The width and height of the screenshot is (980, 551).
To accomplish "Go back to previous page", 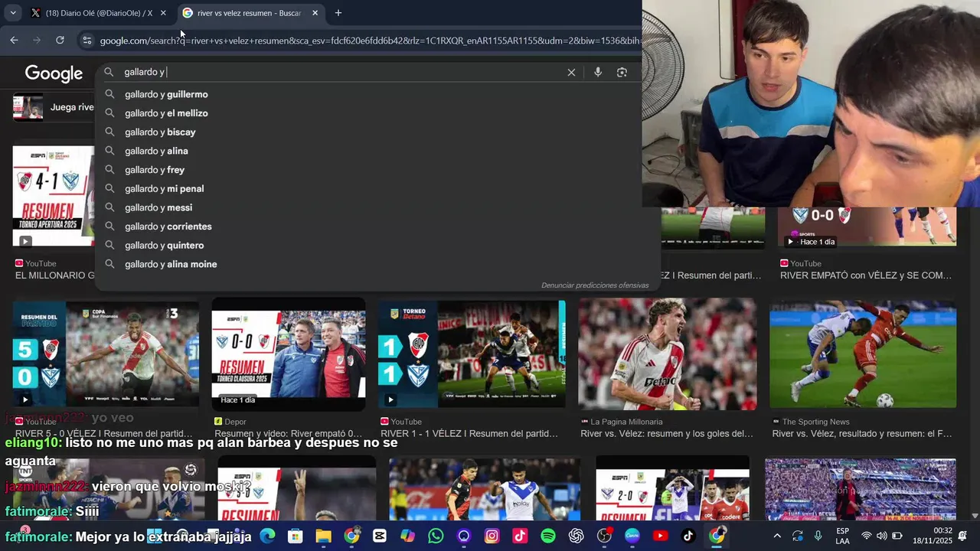I will point(14,40).
